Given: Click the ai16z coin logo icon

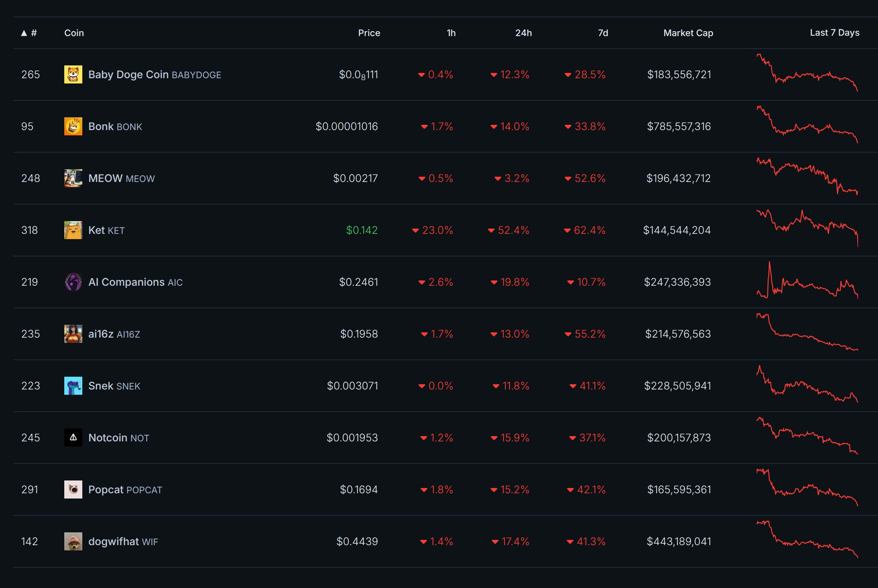Looking at the screenshot, I should pyautogui.click(x=73, y=334).
